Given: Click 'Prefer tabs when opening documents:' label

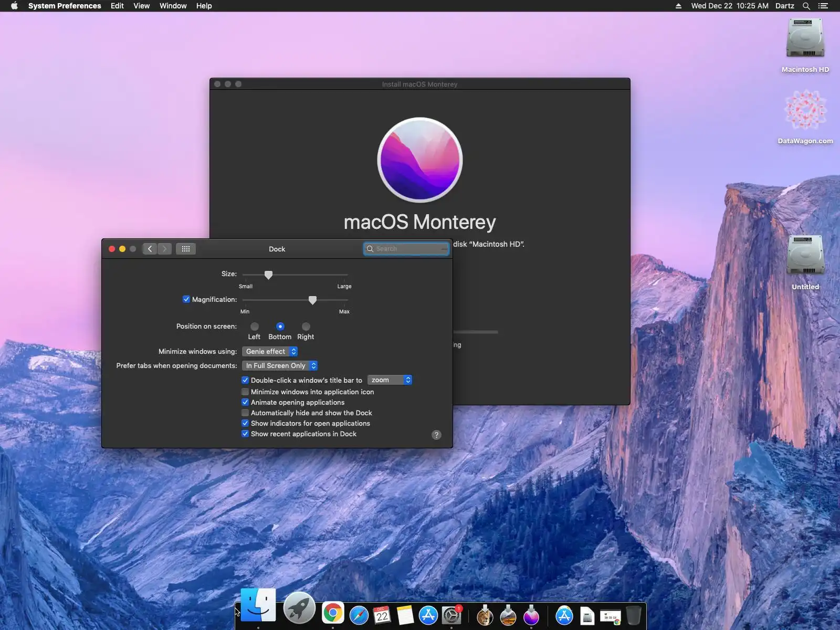Looking at the screenshot, I should pos(176,365).
